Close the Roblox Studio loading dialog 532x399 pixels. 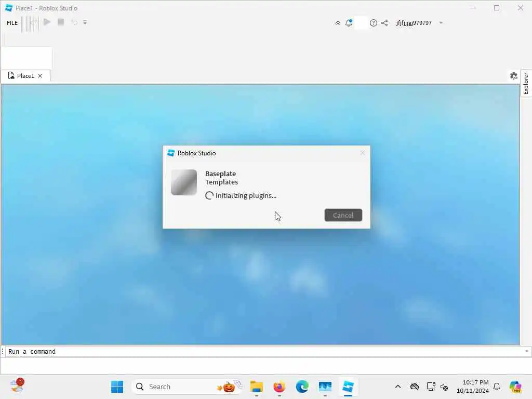click(x=362, y=153)
